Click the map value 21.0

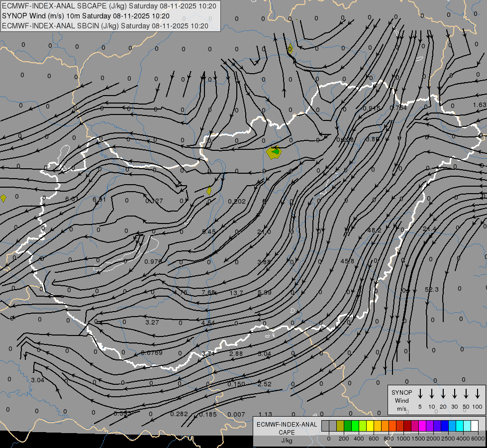pyautogui.click(x=264, y=232)
